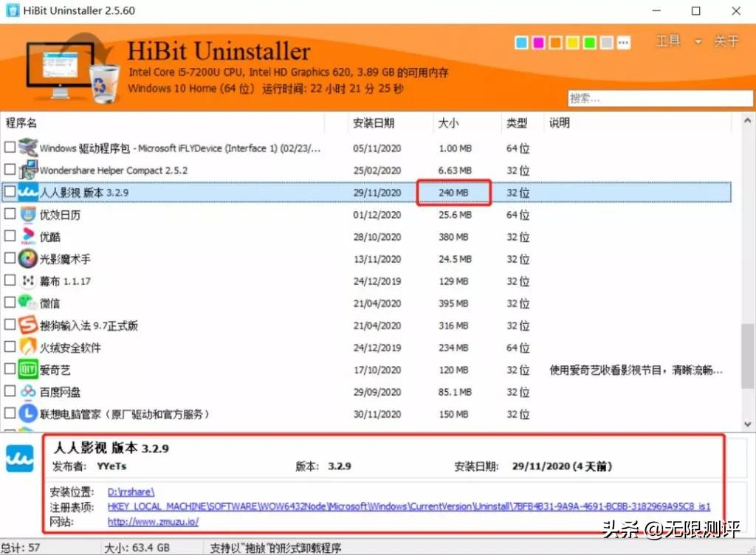Click the 微信 WeChat icon
This screenshot has height=555, width=756.
[x=28, y=303]
